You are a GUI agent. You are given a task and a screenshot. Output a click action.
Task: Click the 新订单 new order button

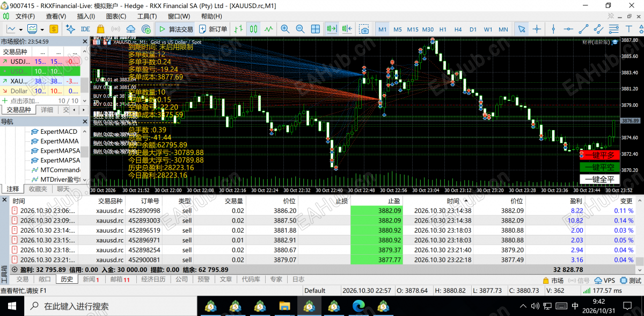pyautogui.click(x=213, y=29)
